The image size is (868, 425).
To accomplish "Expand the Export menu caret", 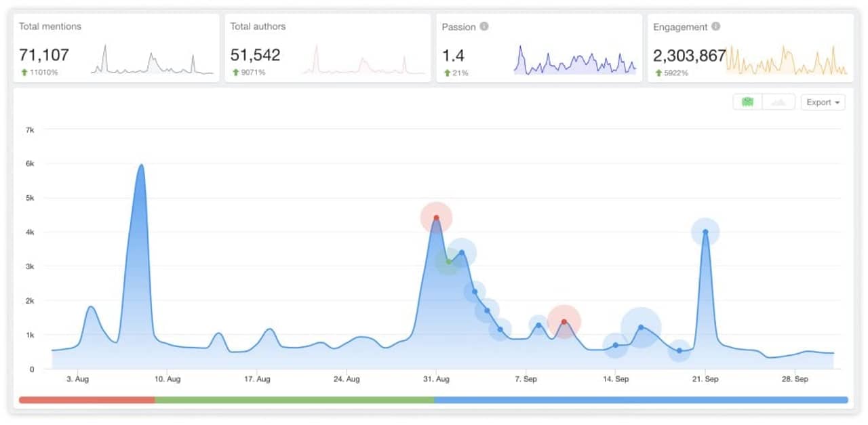I will [837, 102].
